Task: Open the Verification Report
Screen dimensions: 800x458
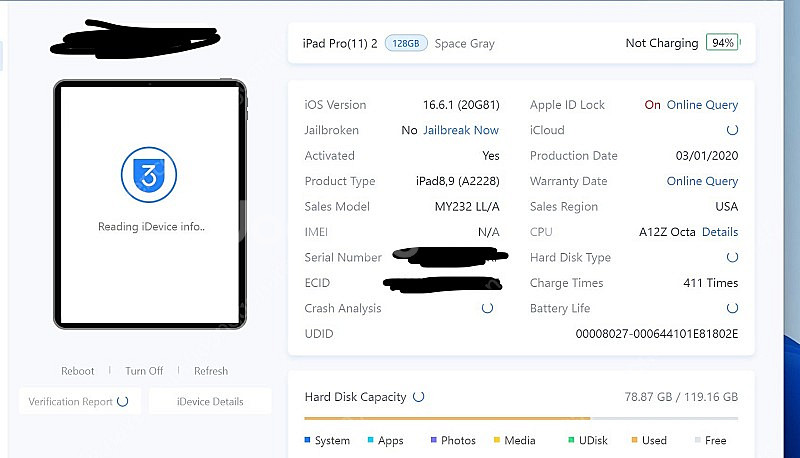Action: point(78,401)
